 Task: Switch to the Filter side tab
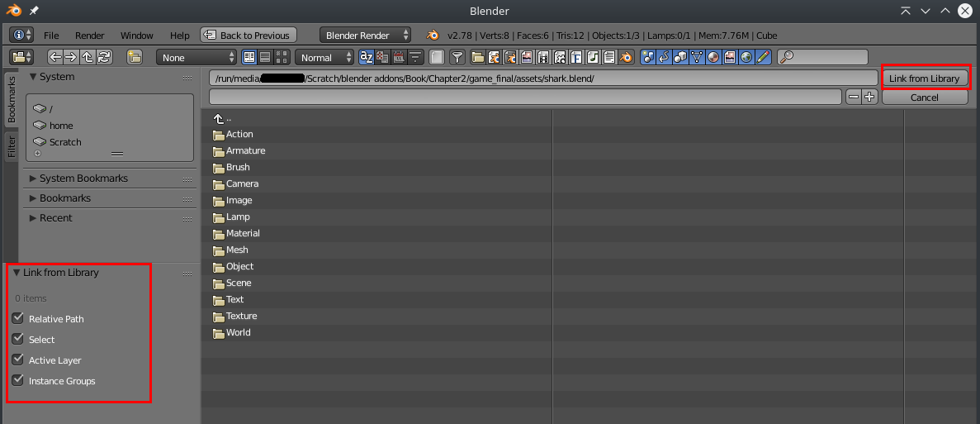(x=12, y=146)
